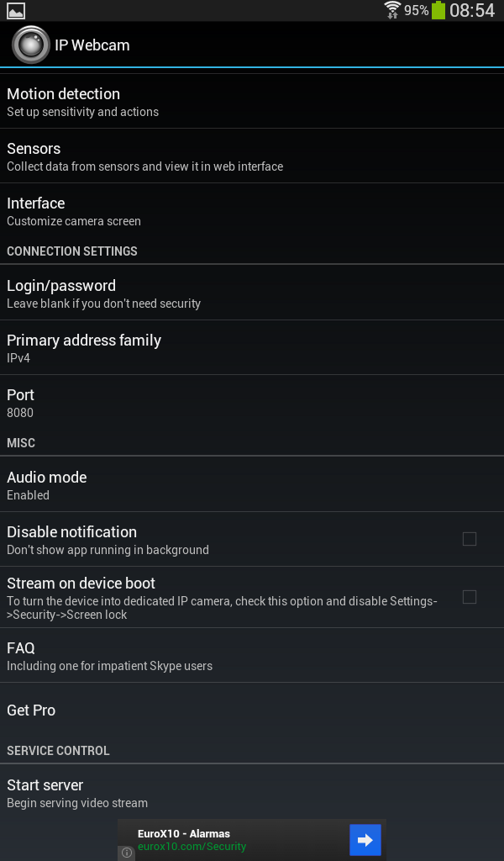
Task: Toggle the Disable notification checkbox
Action: (469, 539)
